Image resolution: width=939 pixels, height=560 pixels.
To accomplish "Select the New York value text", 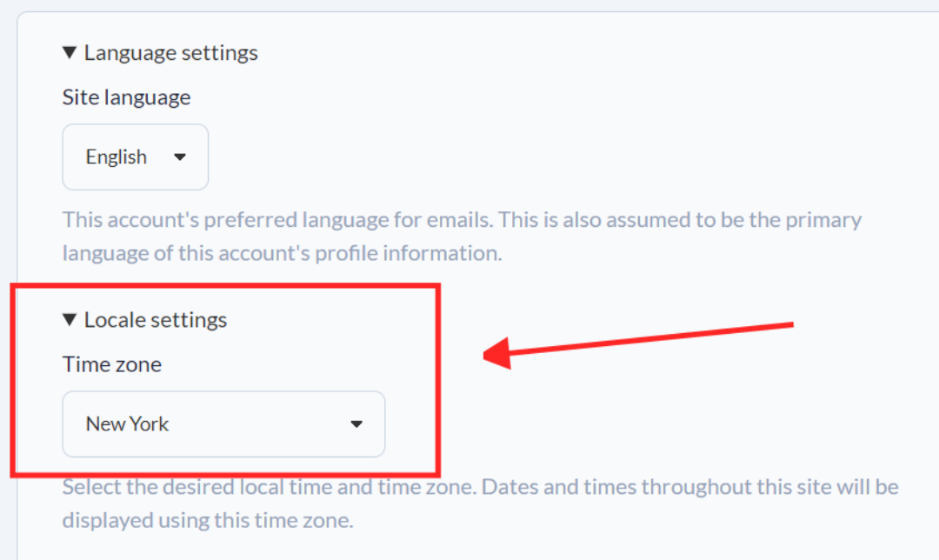I will tap(127, 424).
